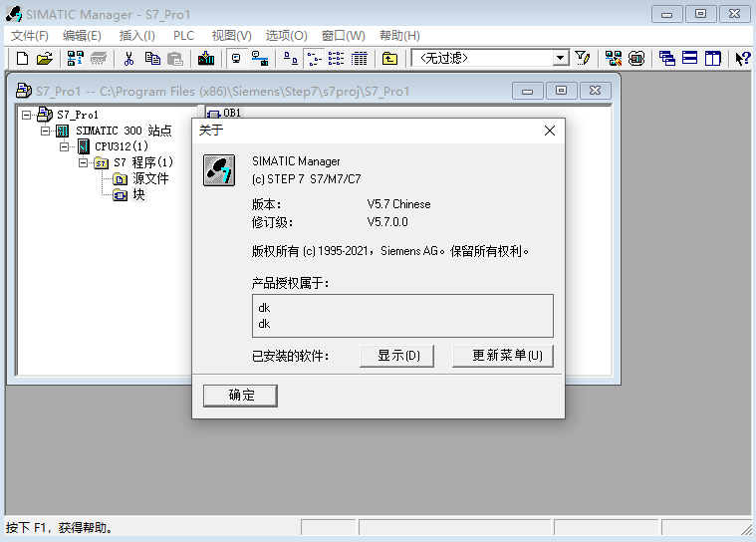The image size is (756, 542).
Task: Select the 块 folder in tree
Action: coord(138,194)
